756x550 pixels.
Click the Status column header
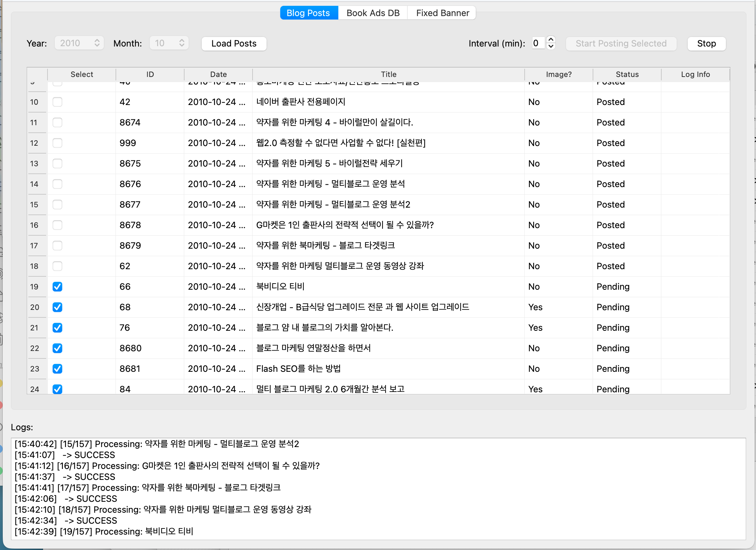(x=627, y=74)
